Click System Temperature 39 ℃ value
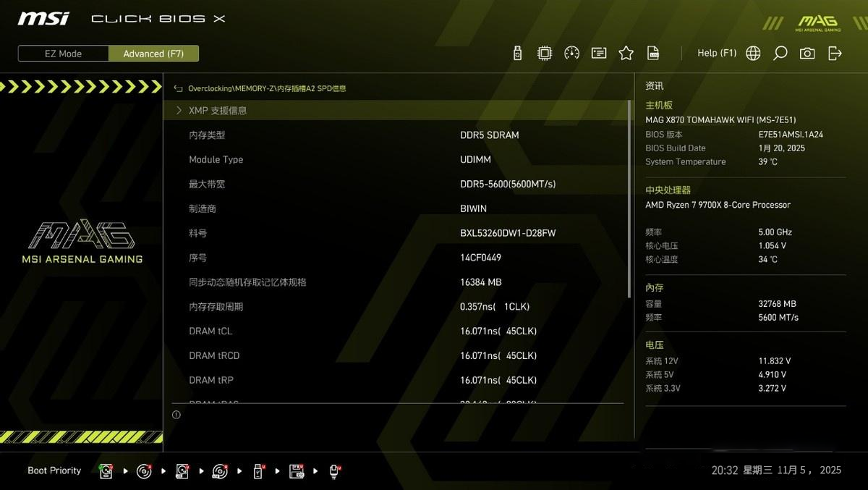This screenshot has height=490, width=868. (767, 162)
